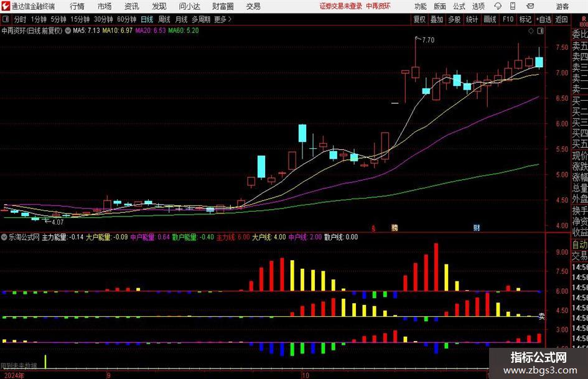This screenshot has height=379, width=588.
Task: Click the 卖 marker on indicator pane
Action: [x=541, y=316]
